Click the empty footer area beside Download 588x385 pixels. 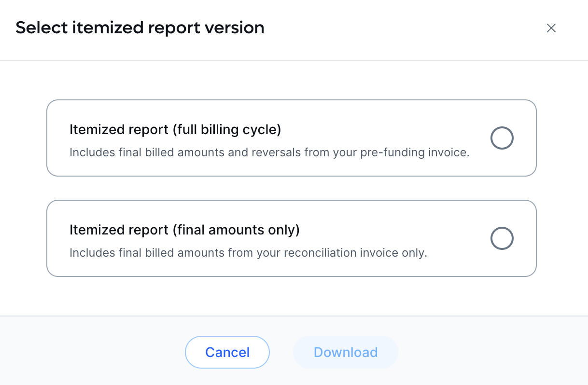click(483, 352)
